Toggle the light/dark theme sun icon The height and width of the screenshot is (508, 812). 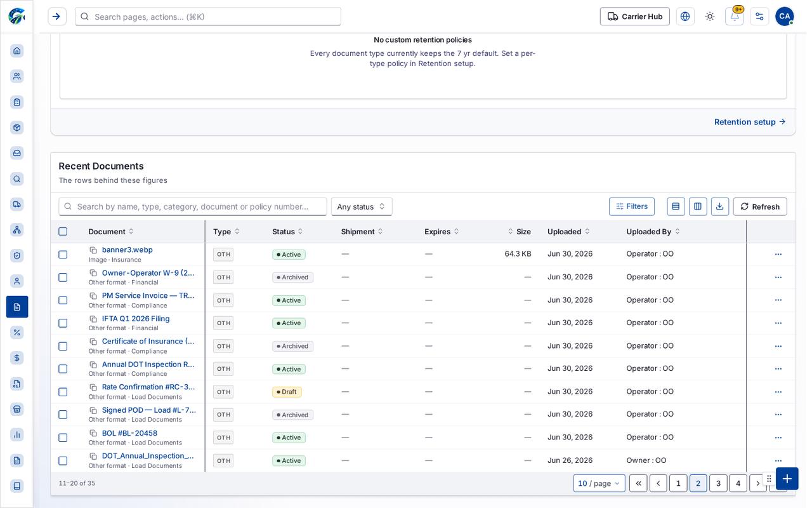point(710,17)
